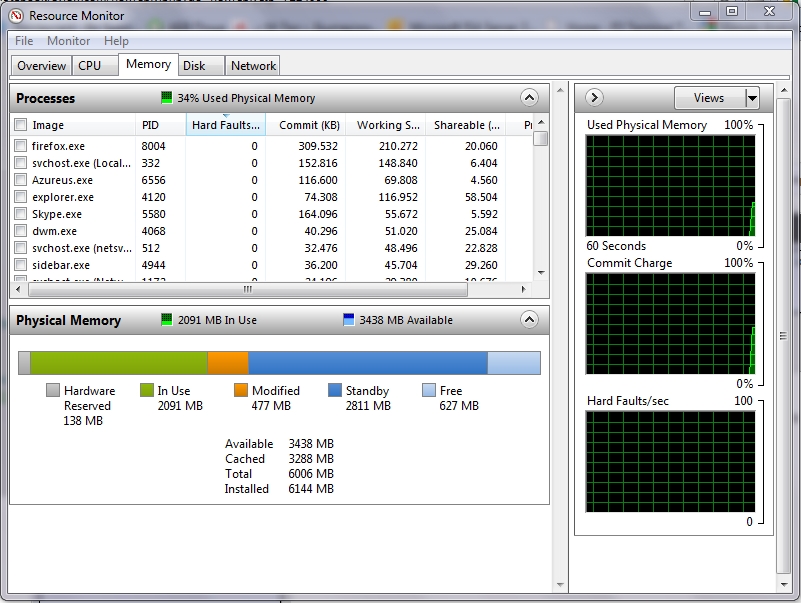This screenshot has height=603, width=801.
Task: Click the Hard Faults/sec graph
Action: pyautogui.click(x=670, y=461)
